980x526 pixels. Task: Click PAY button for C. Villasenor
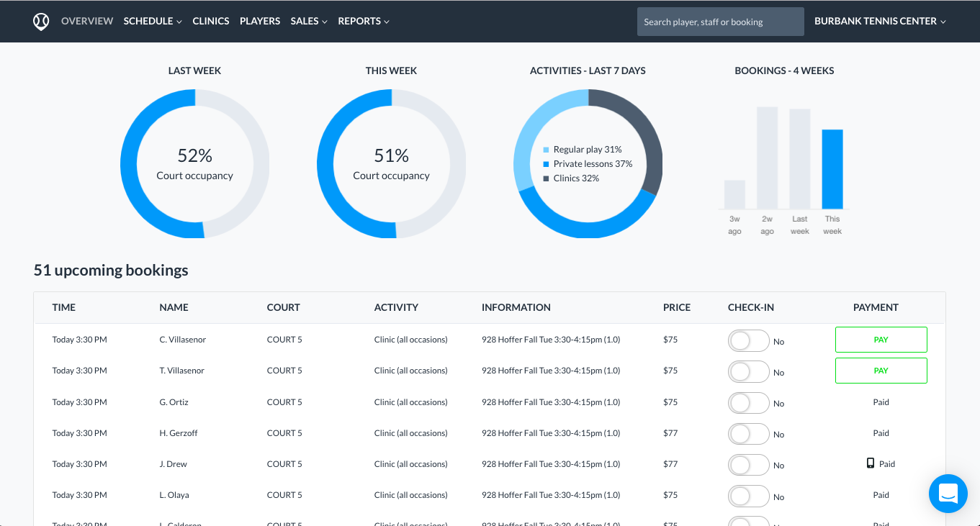[881, 340]
